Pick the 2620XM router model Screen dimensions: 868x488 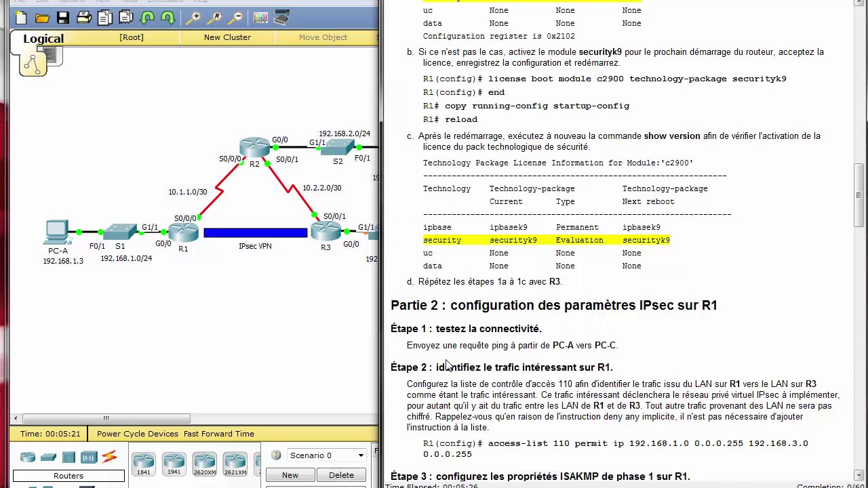(x=205, y=464)
